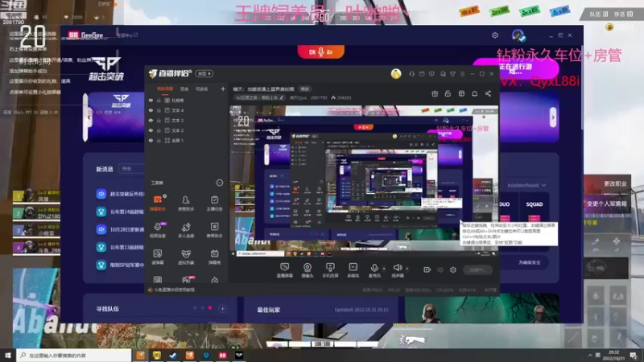The height and width of the screenshot is (362, 644).
Task: Click the headset support icon in title bar
Action: coord(411,74)
